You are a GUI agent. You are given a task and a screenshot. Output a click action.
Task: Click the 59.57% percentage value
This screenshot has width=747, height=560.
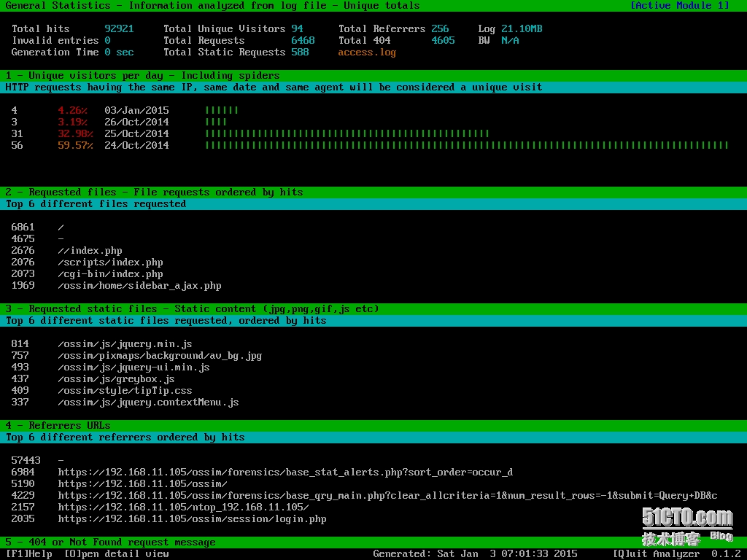click(75, 145)
